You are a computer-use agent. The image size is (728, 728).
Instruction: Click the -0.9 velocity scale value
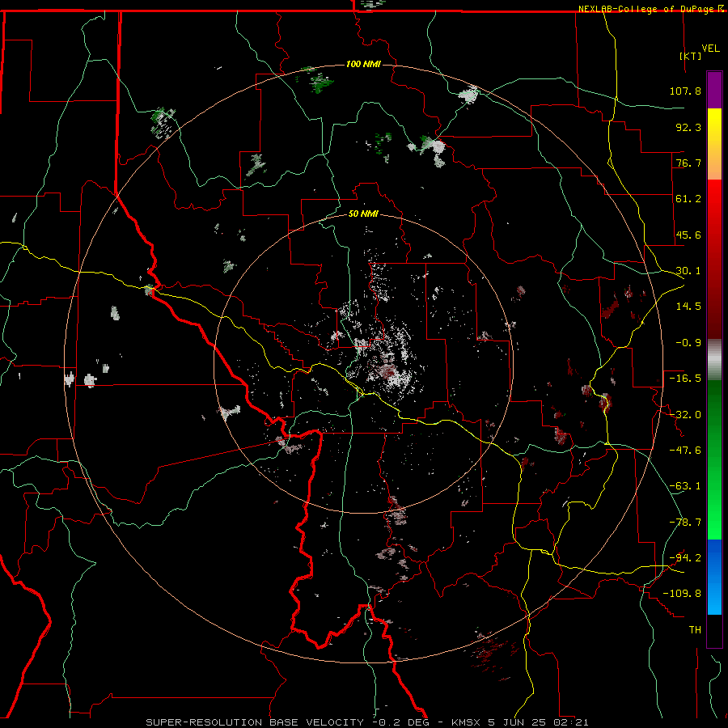(x=688, y=343)
